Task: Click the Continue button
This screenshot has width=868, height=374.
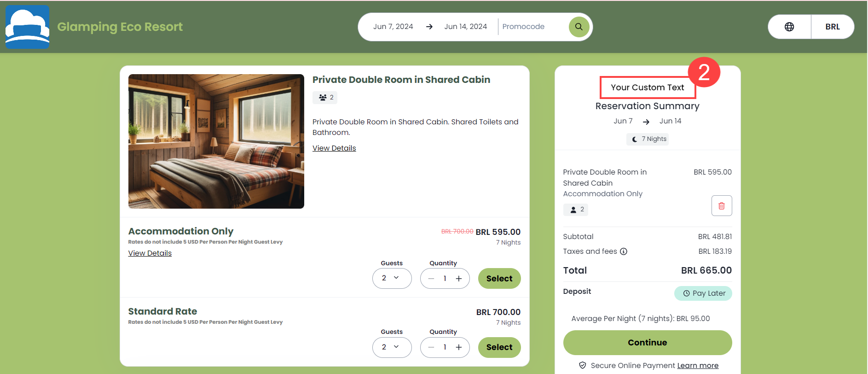Action: tap(647, 342)
